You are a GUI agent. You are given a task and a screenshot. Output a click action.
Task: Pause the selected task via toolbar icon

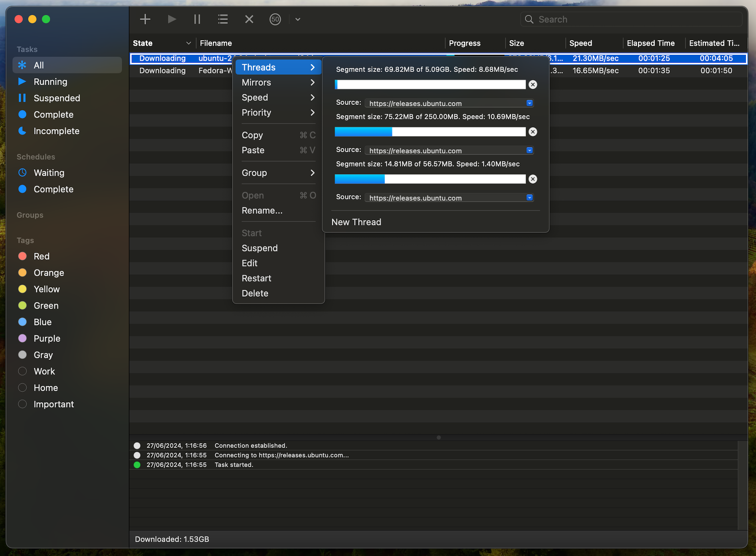(197, 19)
